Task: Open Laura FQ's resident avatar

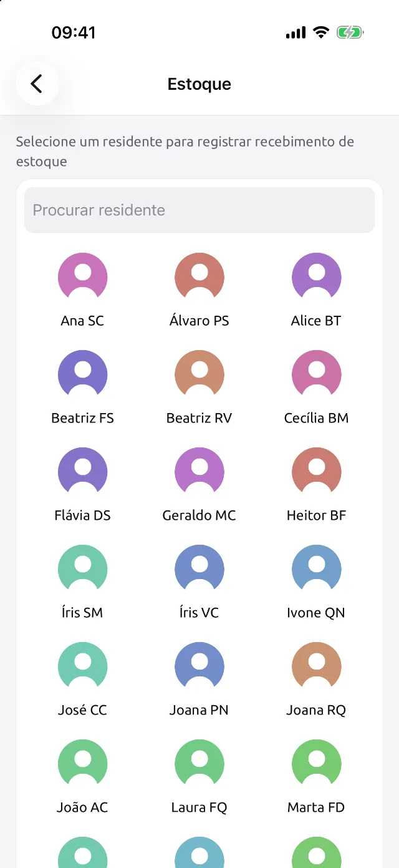Action: click(x=199, y=764)
